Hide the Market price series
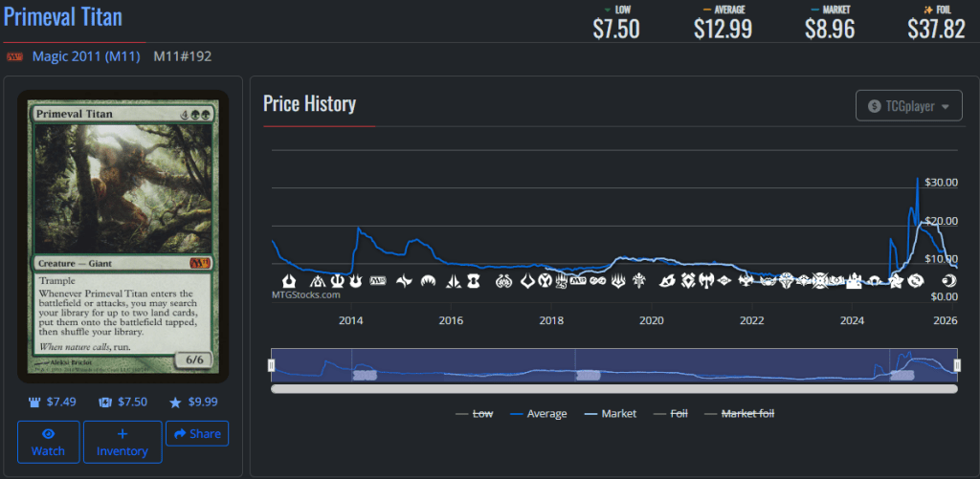 [612, 414]
